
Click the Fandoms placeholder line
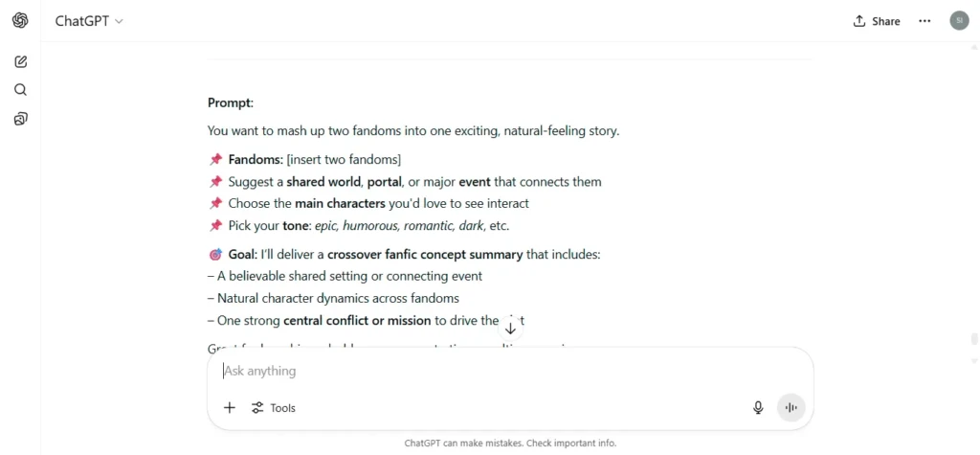(305, 160)
